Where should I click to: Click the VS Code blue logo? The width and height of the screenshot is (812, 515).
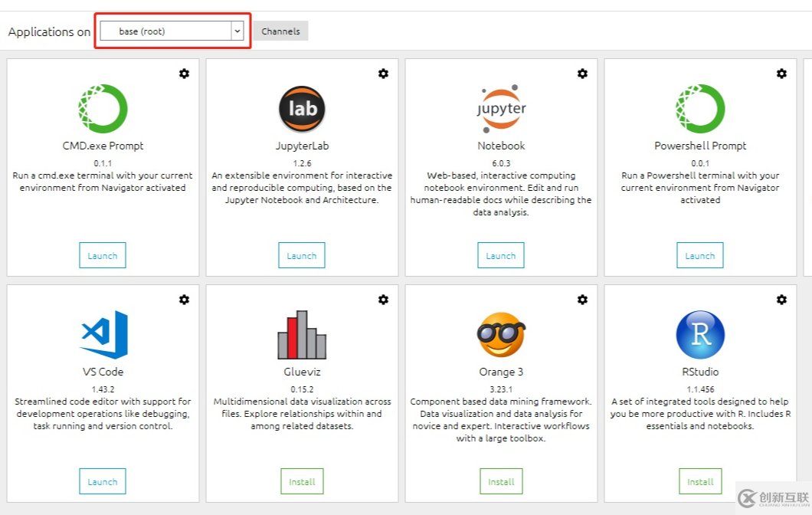pos(103,335)
